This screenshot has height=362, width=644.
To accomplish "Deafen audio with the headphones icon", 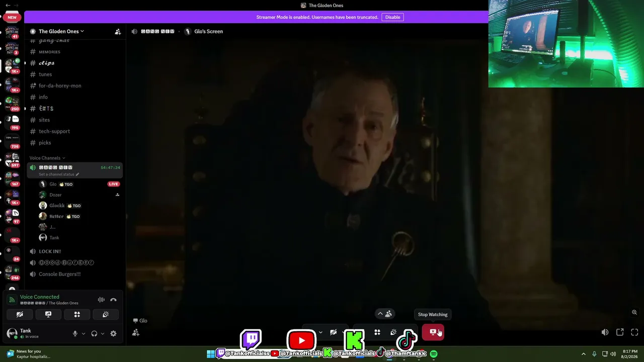I will click(94, 333).
